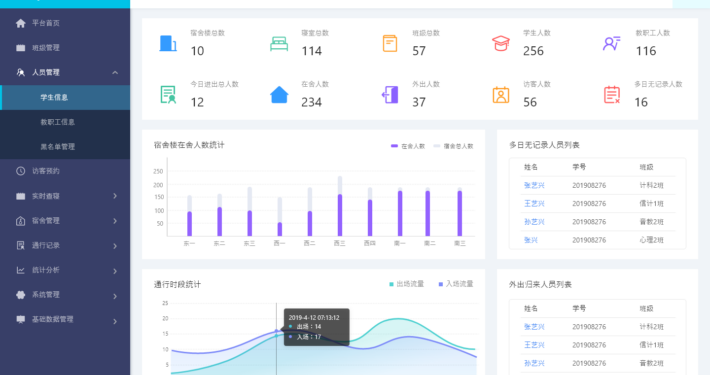Toggle the 宿舍总人数 legend series

pos(453,146)
